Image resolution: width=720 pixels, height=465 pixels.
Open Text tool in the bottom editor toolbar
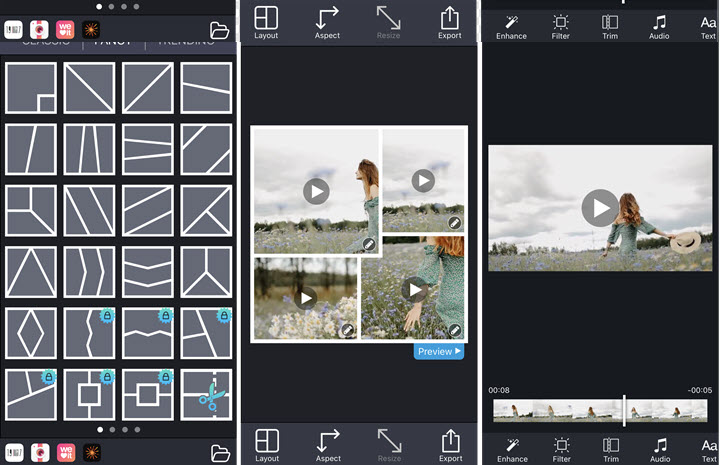pyautogui.click(x=708, y=449)
